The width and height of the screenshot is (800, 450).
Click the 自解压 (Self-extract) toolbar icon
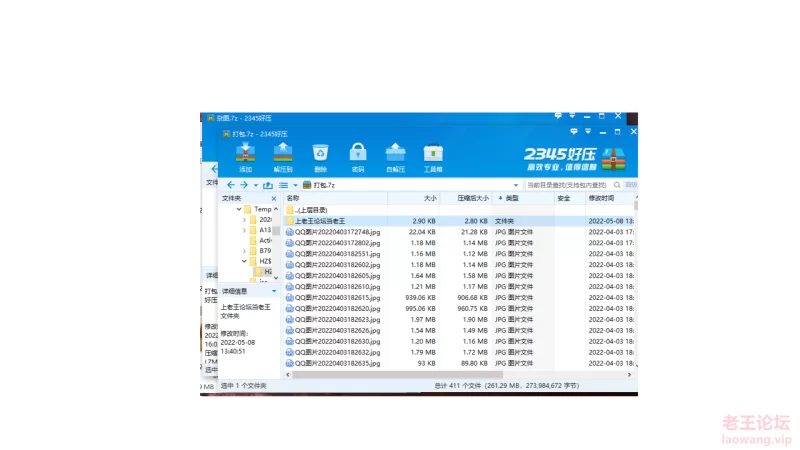pos(395,157)
